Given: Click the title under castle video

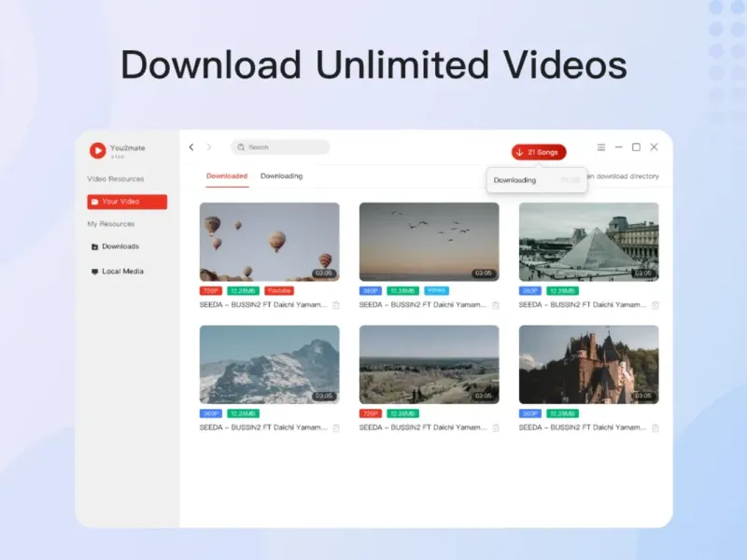Looking at the screenshot, I should pyautogui.click(x=583, y=427).
